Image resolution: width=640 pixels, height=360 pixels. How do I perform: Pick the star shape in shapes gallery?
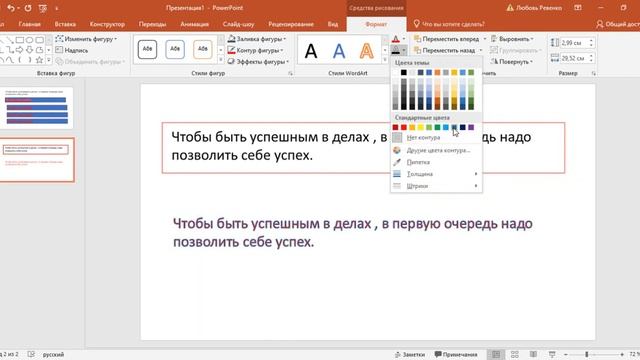tap(39, 60)
